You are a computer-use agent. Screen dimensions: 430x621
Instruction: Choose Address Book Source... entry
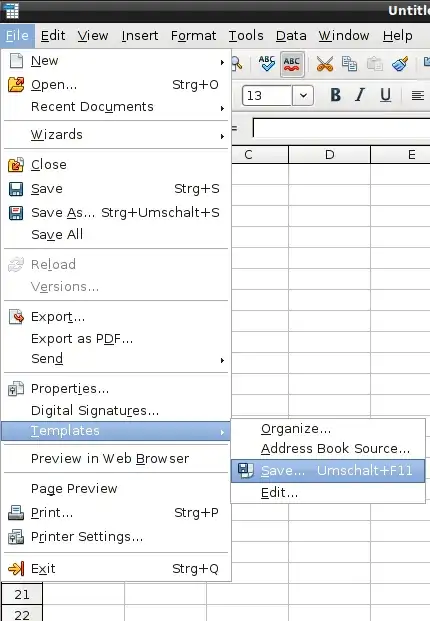coord(328,449)
